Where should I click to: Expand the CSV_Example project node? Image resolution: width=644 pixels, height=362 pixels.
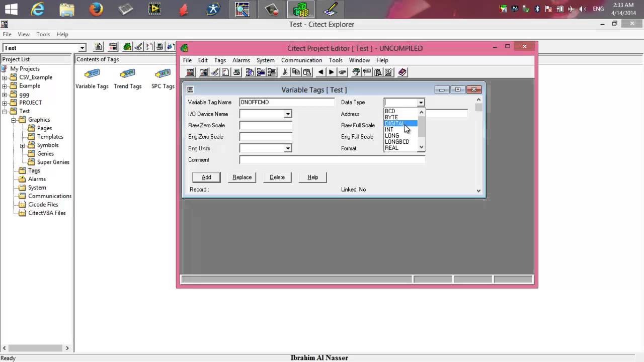(x=5, y=77)
